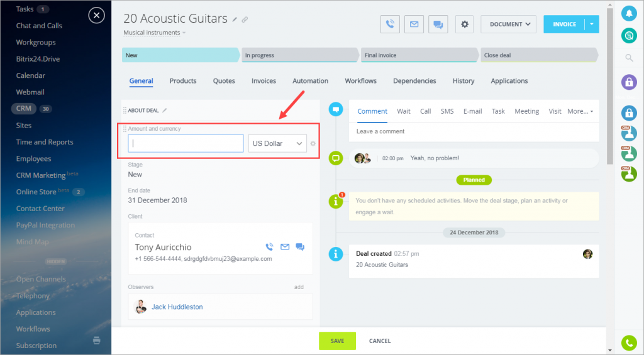Select the Wait activity tab
The image size is (644, 355).
coord(403,111)
